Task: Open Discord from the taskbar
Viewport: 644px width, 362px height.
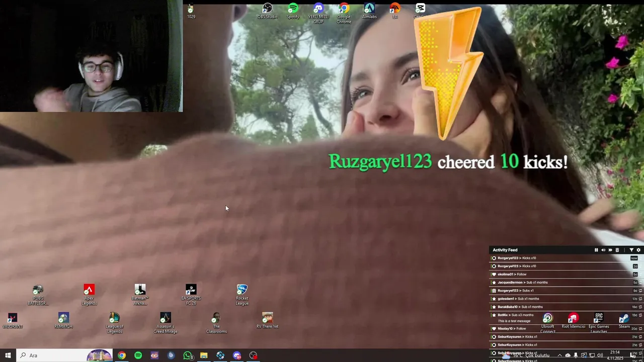Action: (x=237, y=355)
